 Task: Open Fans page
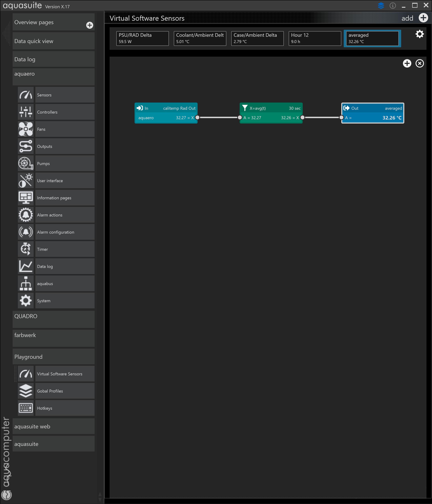(65, 129)
